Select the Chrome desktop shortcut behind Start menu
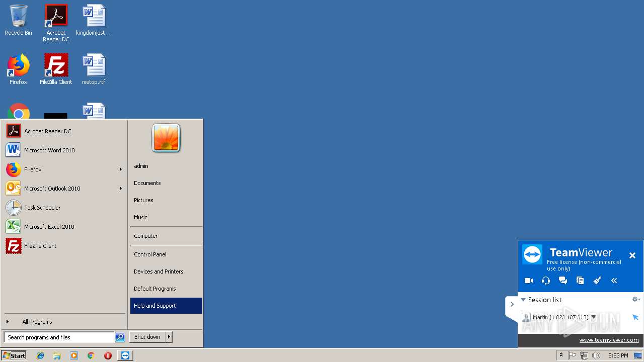Image resolution: width=644 pixels, height=362 pixels. [x=18, y=111]
